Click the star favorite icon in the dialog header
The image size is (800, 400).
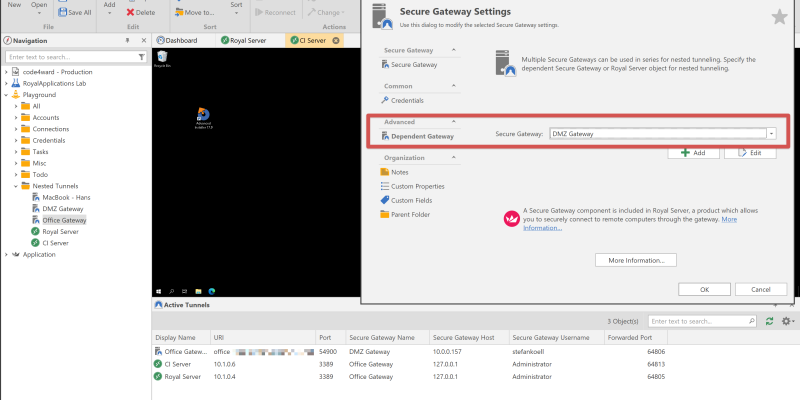point(780,17)
